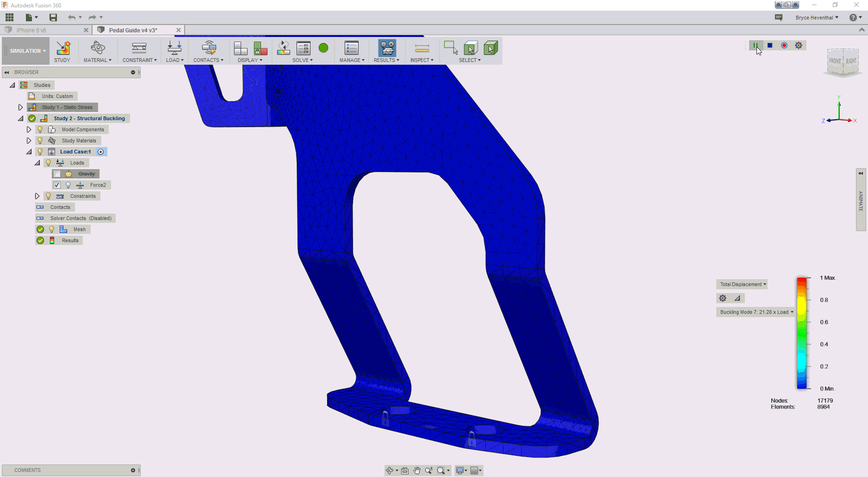Click the window selection tool icon
Image resolution: width=868 pixels, height=477 pixels.
[x=451, y=48]
